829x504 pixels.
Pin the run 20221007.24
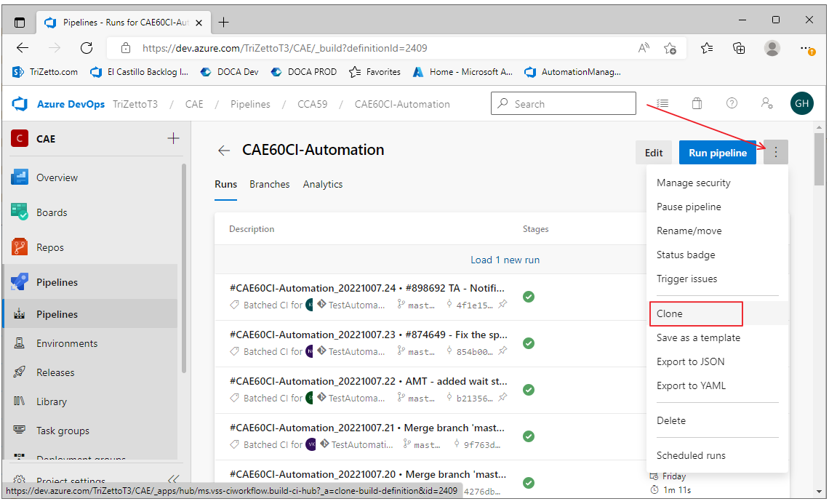tap(502, 304)
